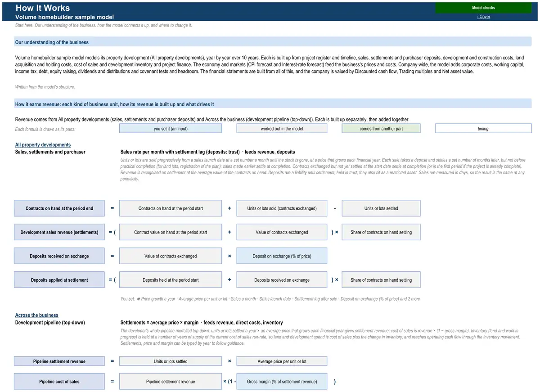Click the 'Deposit on exchange (% of price)' input box
Screen dimensions: 540x392
coord(282,256)
